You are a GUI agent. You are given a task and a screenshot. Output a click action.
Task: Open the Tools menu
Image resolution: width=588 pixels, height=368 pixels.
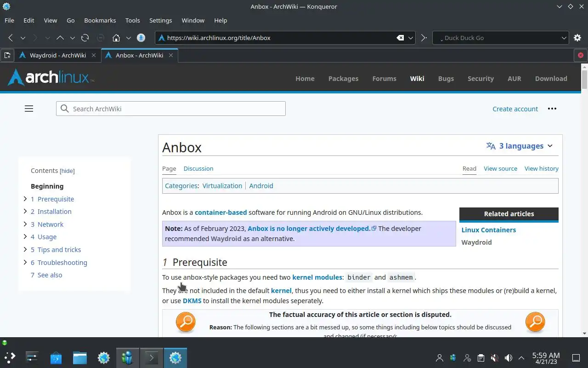click(x=132, y=20)
